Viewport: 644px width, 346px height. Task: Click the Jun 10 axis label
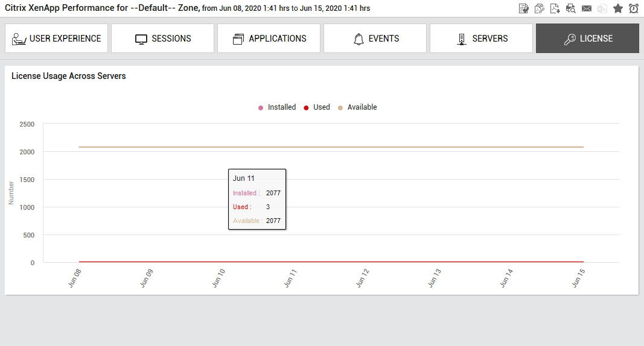point(218,278)
